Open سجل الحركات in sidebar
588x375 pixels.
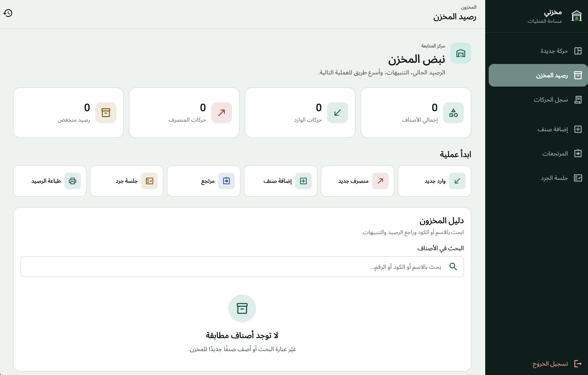[x=538, y=100]
